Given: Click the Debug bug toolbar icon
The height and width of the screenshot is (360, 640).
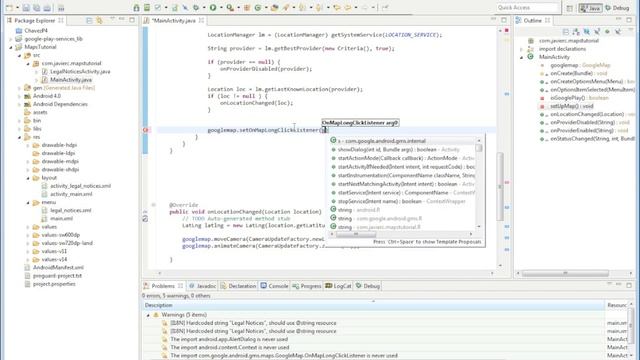Looking at the screenshot, I should (196, 7).
